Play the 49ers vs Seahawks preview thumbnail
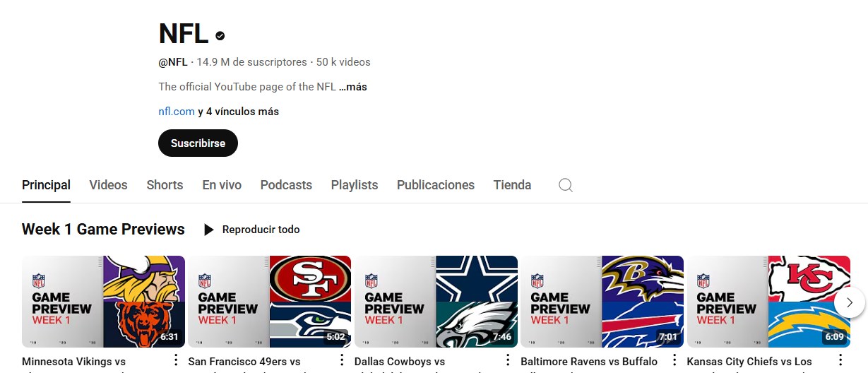This screenshot has height=373, width=868. point(269,302)
